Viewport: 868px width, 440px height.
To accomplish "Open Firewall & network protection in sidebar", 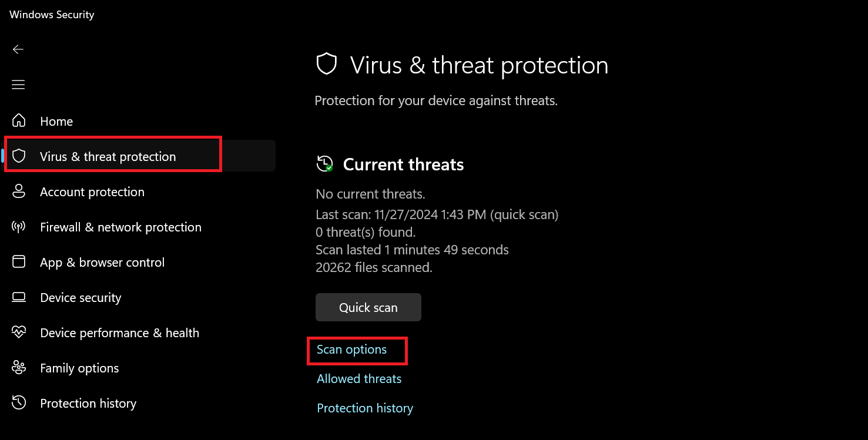I will coord(120,227).
